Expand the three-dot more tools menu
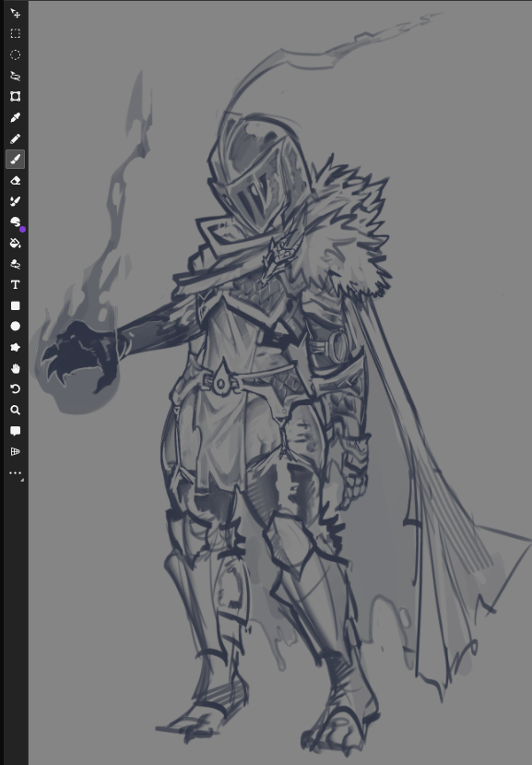 [15, 473]
